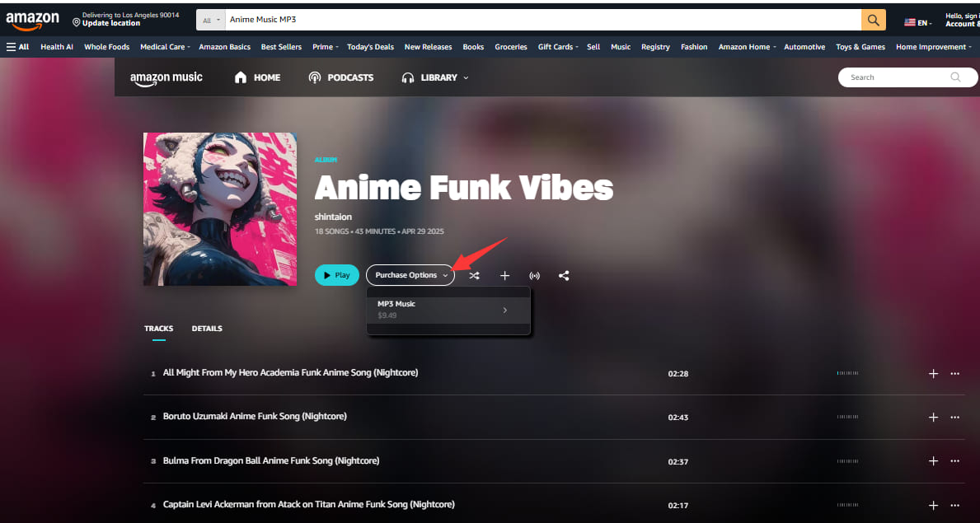Switch to the Tracks tab

pos(159,329)
